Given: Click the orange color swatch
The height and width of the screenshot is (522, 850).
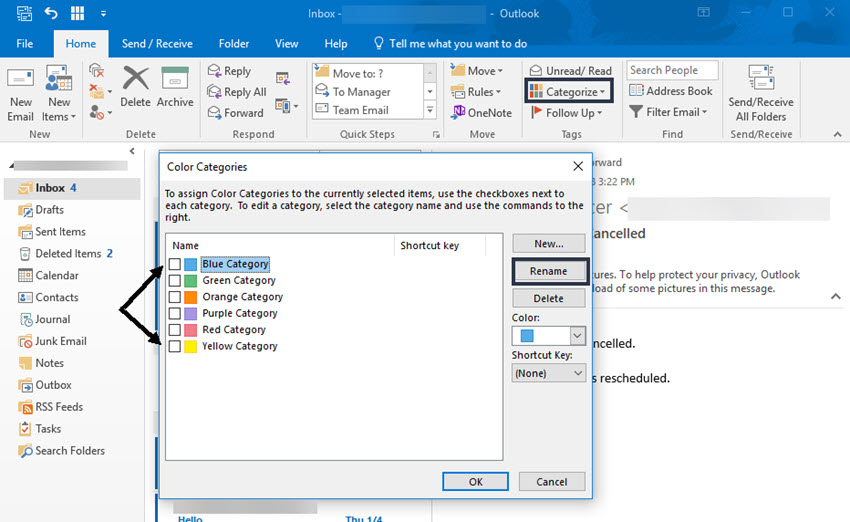Looking at the screenshot, I should 190,297.
